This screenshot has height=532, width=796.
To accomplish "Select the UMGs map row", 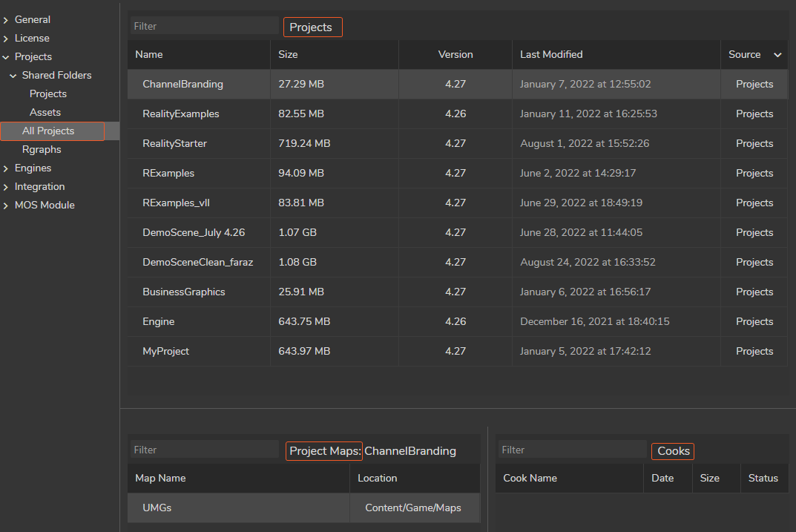I will pyautogui.click(x=157, y=508).
